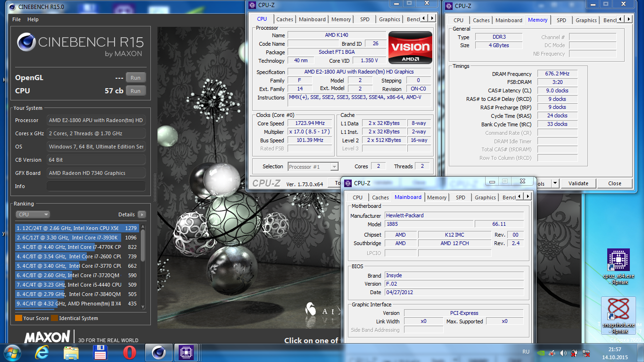Select ranking row Intel Core i7-3930K 1096
This screenshot has height=362, width=644.
click(x=77, y=238)
